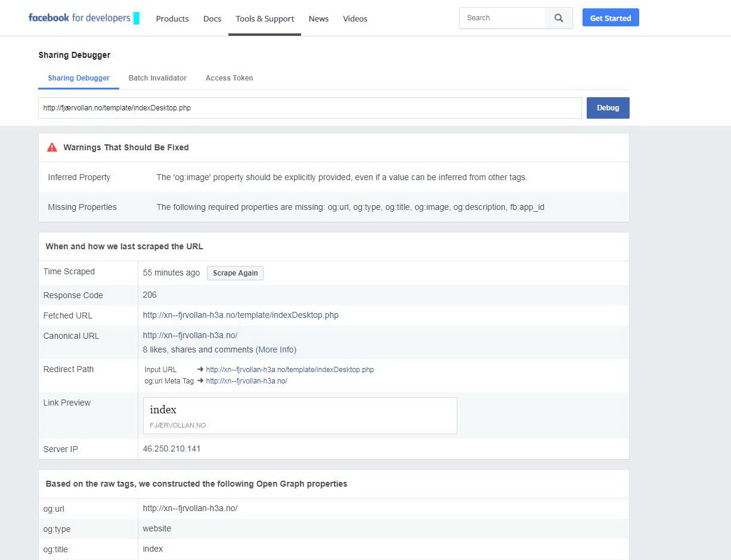Click the Scrape Again button
The height and width of the screenshot is (560, 731).
click(235, 273)
